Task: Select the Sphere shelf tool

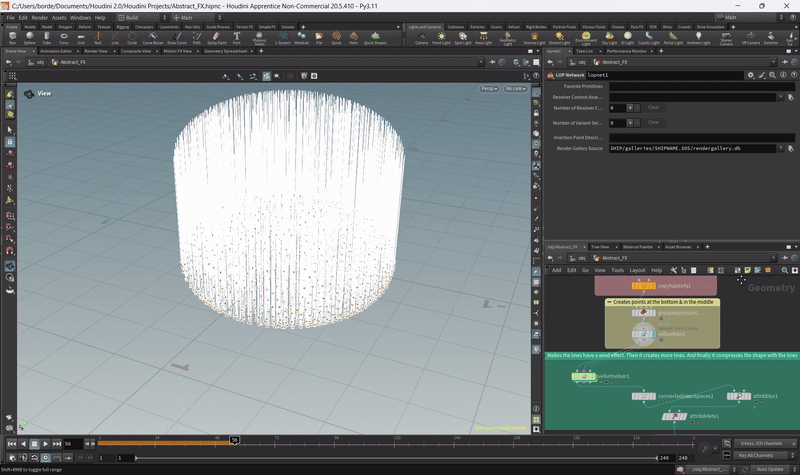Action: tap(30, 38)
